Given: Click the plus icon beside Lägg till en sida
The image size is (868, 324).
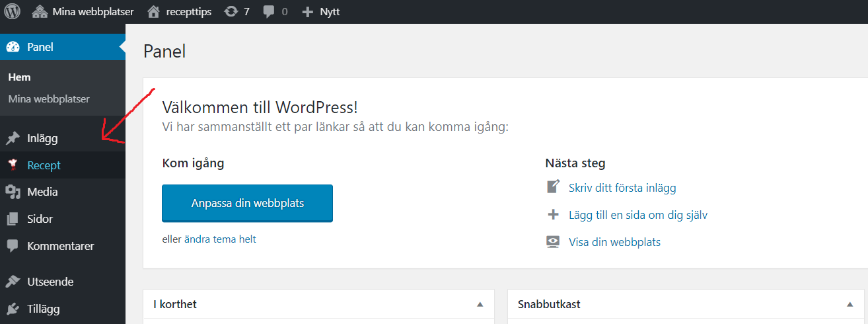Looking at the screenshot, I should click(553, 214).
